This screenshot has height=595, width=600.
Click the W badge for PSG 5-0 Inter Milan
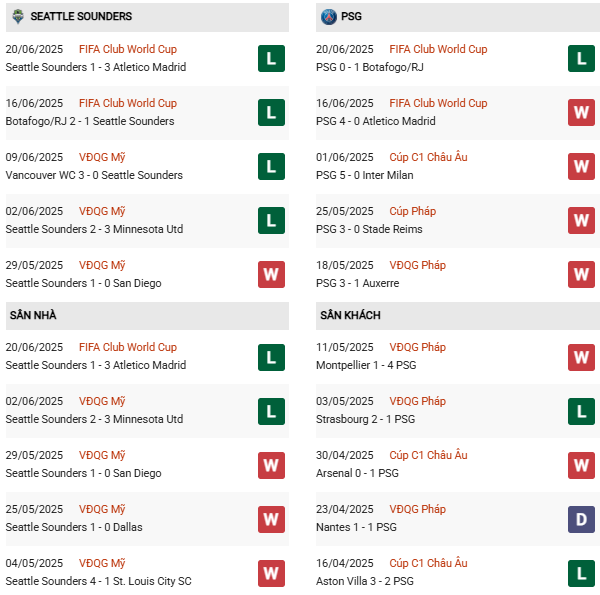point(581,166)
